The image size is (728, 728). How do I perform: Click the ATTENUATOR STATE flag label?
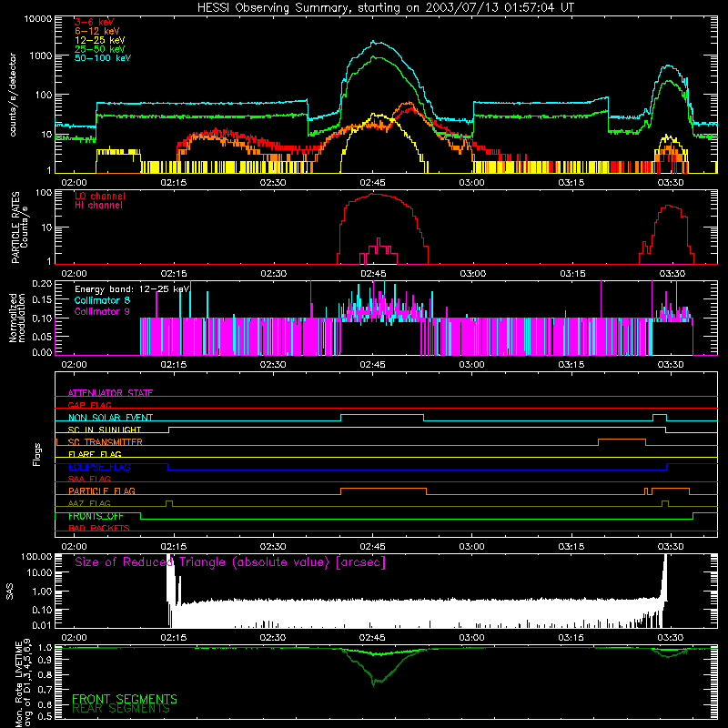(x=110, y=393)
